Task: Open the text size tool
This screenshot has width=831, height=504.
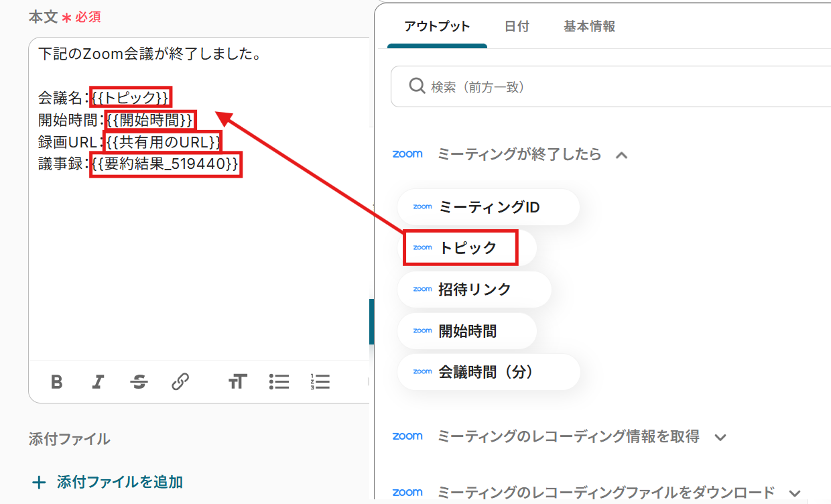Action: point(237,382)
